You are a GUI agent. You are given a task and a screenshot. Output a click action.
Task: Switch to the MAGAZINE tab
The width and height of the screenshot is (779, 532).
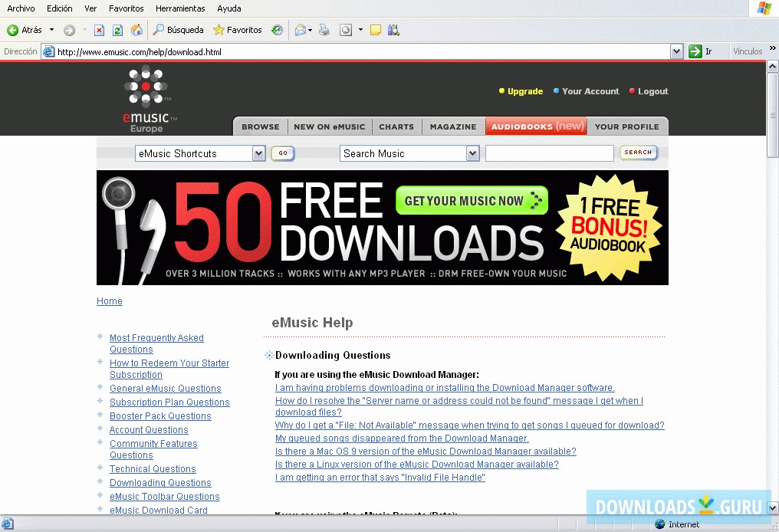click(453, 126)
